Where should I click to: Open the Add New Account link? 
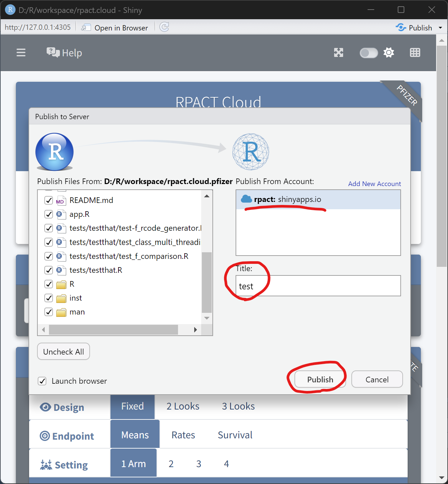click(x=374, y=183)
